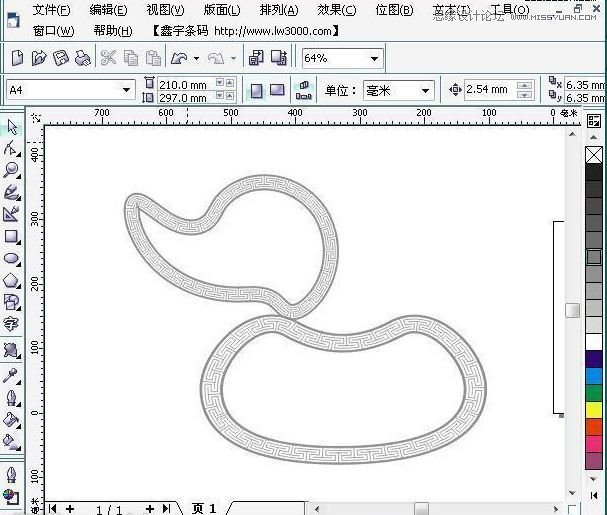Click the page height 297.0 mm field
Image resolution: width=607 pixels, height=515 pixels.
(186, 97)
